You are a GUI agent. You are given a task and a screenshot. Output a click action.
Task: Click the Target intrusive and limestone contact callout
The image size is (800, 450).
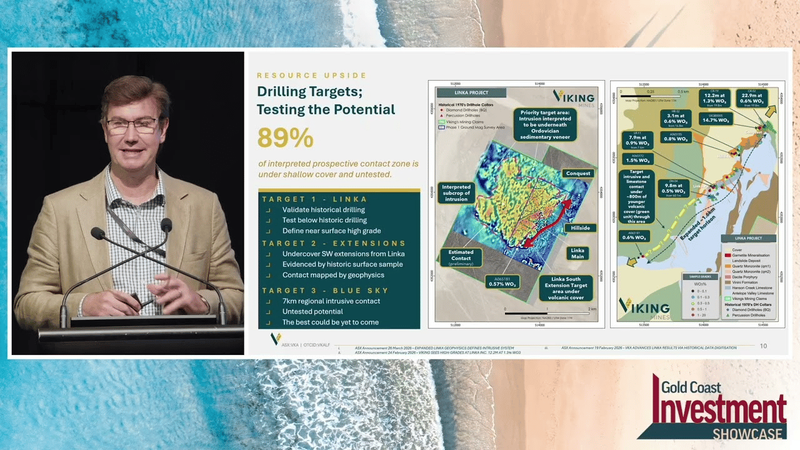point(636,196)
